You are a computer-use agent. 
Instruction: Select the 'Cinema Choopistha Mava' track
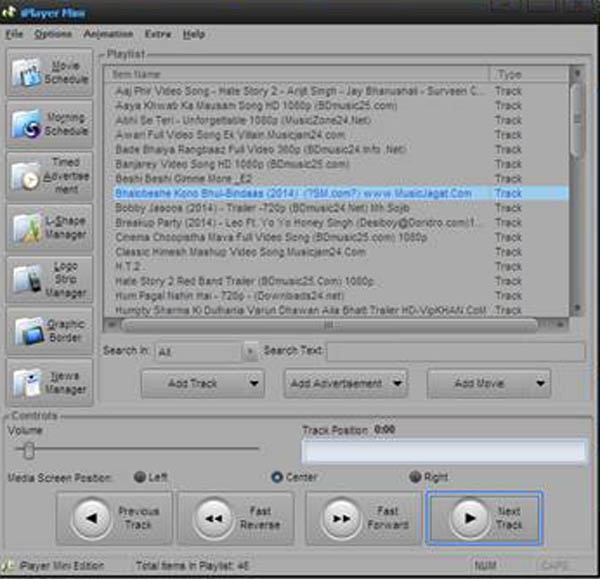point(337,237)
